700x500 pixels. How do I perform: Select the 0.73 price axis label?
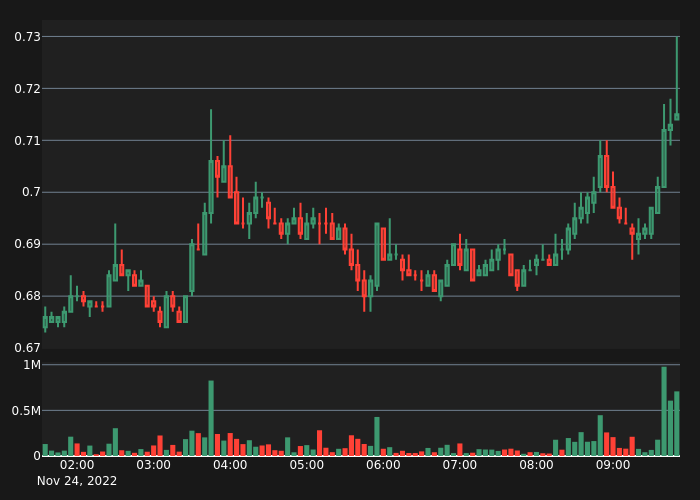point(27,37)
